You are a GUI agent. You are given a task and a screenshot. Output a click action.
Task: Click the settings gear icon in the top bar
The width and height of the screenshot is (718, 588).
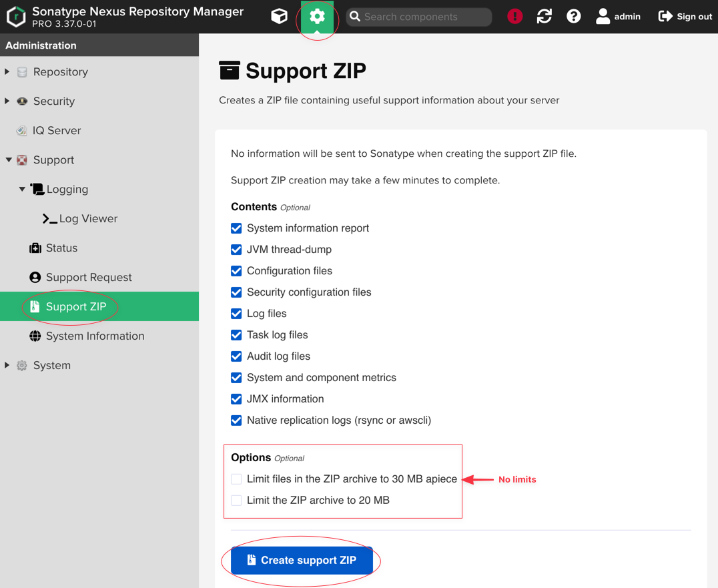coord(316,15)
